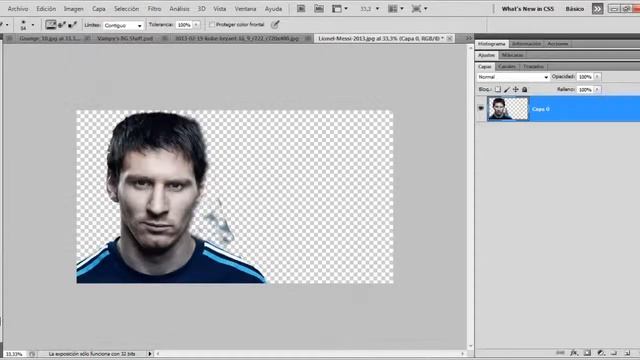Enable Proteger color frontal checkbox
Screen dimensions: 640x360
click(211, 25)
